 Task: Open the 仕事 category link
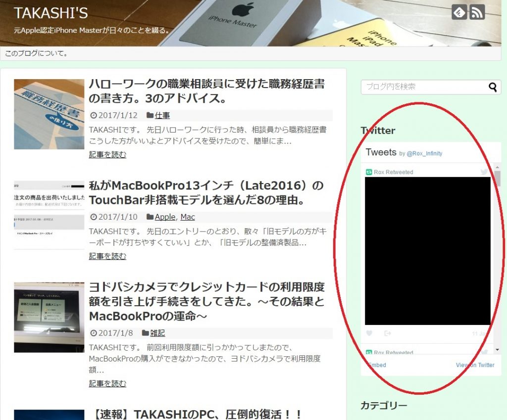(x=162, y=115)
